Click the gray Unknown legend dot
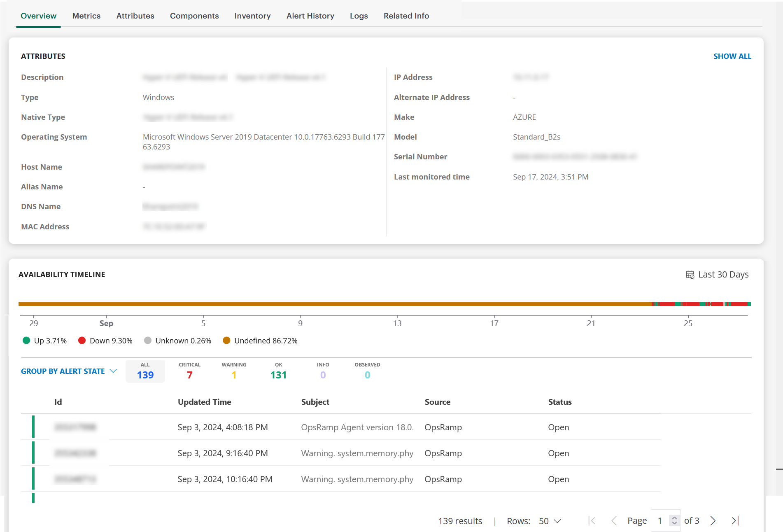 148,341
